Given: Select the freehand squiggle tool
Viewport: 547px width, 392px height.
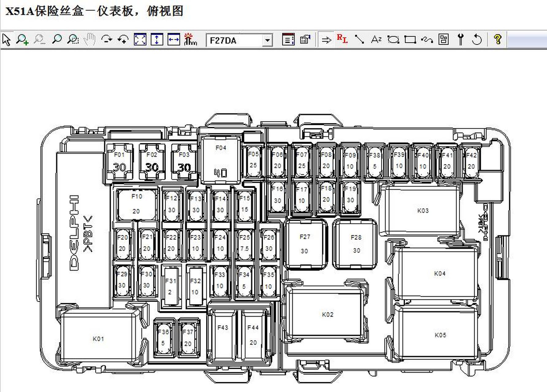Looking at the screenshot, I should pyautogui.click(x=427, y=40).
